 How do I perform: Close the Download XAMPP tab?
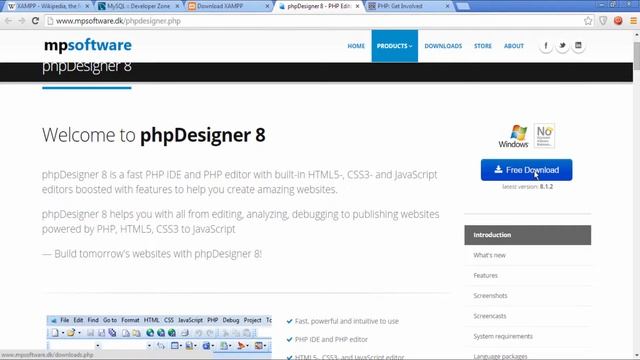coord(267,6)
